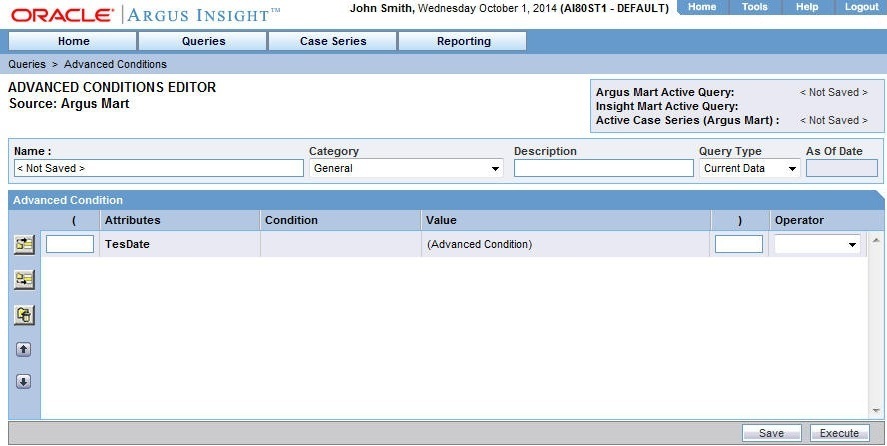Click Active Case Series Not Saved value
Screen dimensions: 887x446
pos(833,120)
